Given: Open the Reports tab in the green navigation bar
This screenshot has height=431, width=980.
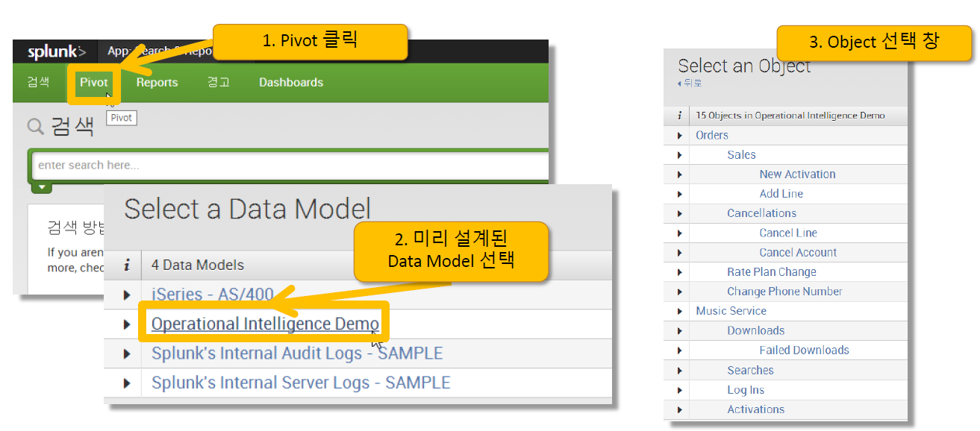Looking at the screenshot, I should click(x=156, y=82).
